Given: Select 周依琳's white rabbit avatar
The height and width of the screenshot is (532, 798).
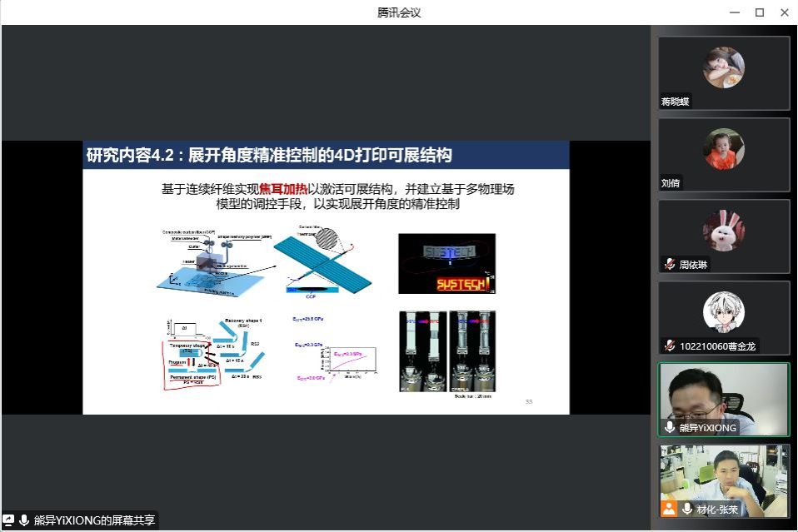Looking at the screenshot, I should (723, 231).
